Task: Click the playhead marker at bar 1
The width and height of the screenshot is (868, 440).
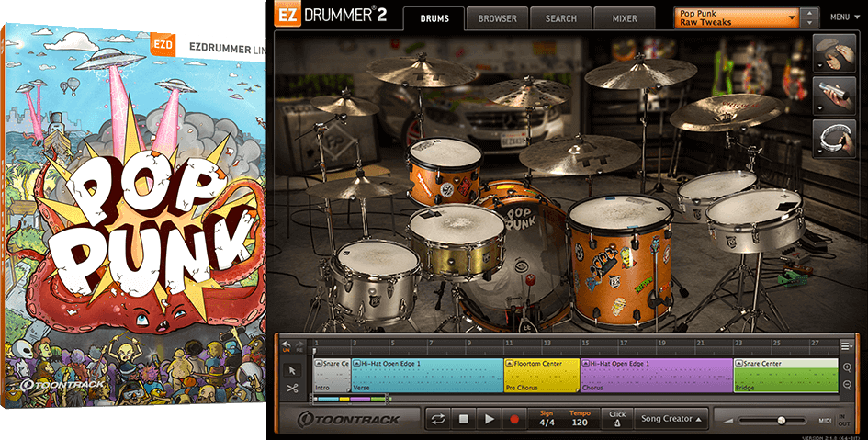Action: point(314,352)
